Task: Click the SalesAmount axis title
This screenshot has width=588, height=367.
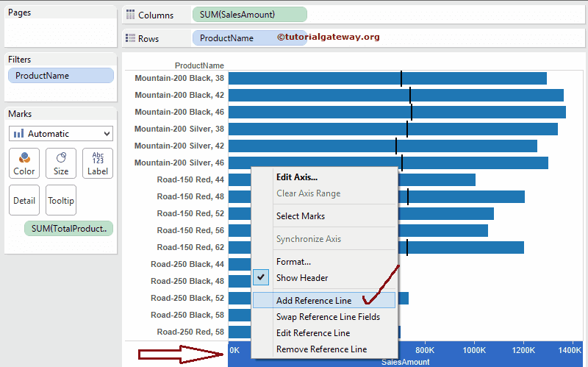Action: pyautogui.click(x=406, y=362)
